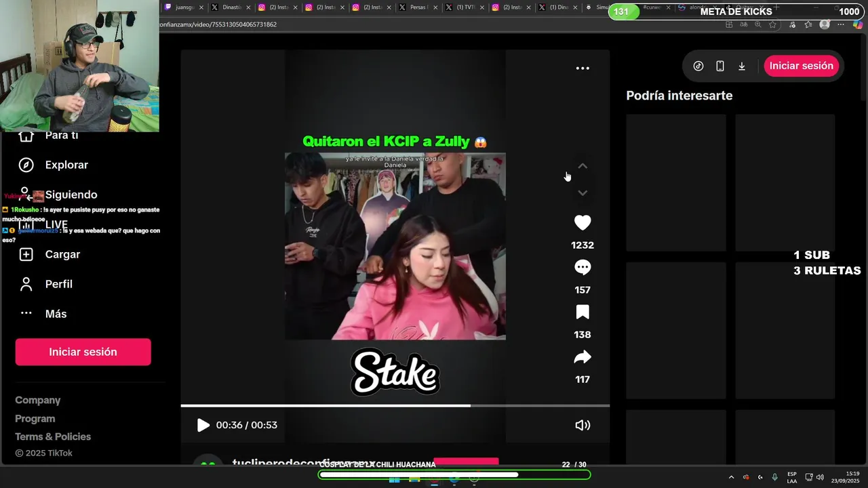868x488 pixels.
Task: Click the Perfil person icon
Action: coord(26,284)
